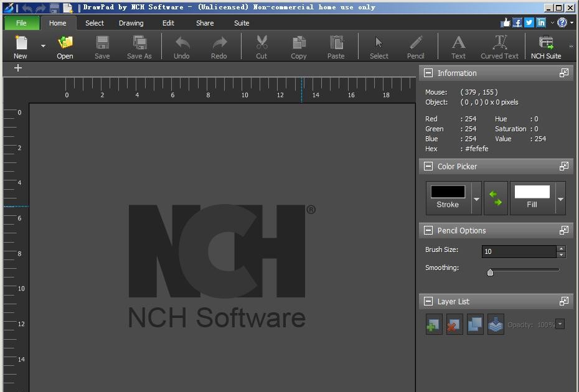Delete layer with the red X icon
This screenshot has height=392, width=579.
click(454, 324)
